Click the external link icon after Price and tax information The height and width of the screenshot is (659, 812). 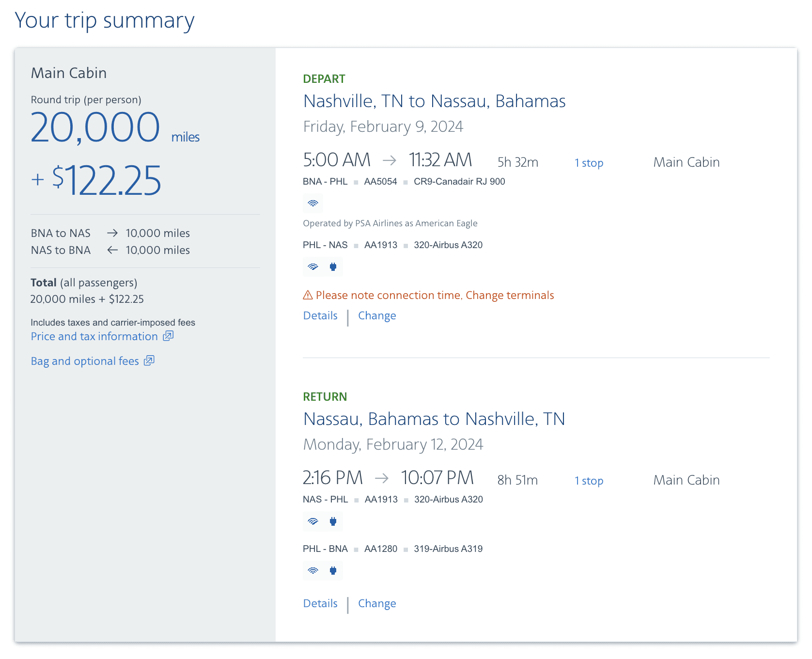coord(168,336)
